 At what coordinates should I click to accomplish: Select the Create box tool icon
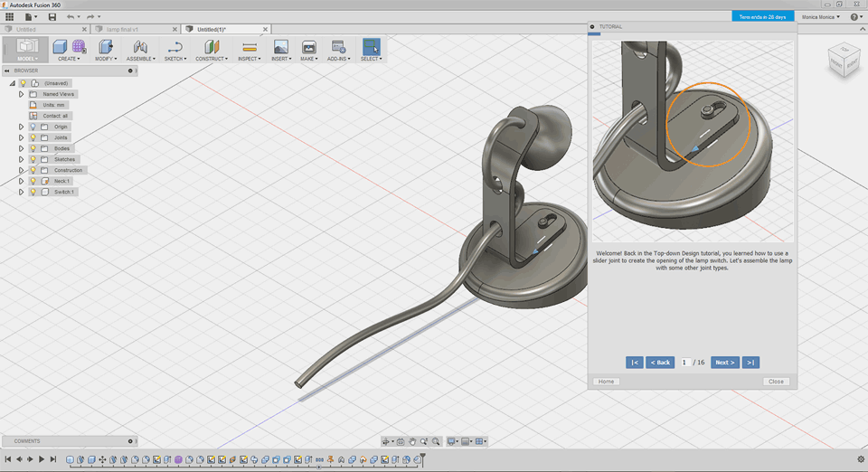60,47
